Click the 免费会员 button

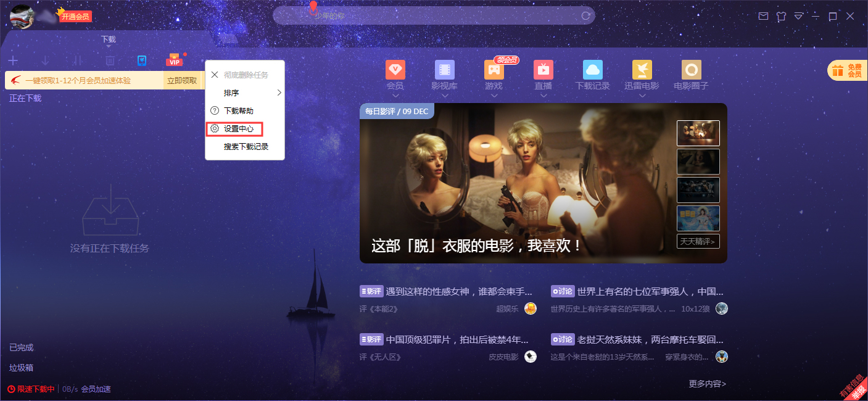click(x=851, y=70)
